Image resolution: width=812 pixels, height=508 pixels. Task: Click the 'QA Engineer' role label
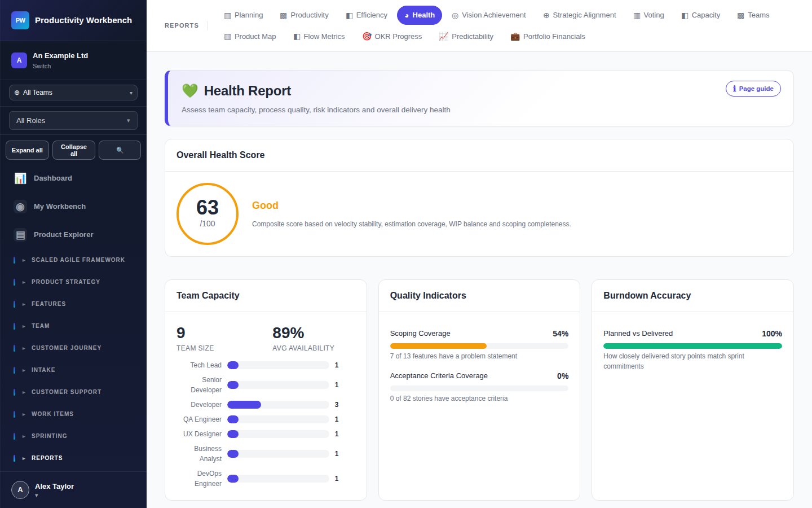(x=202, y=419)
